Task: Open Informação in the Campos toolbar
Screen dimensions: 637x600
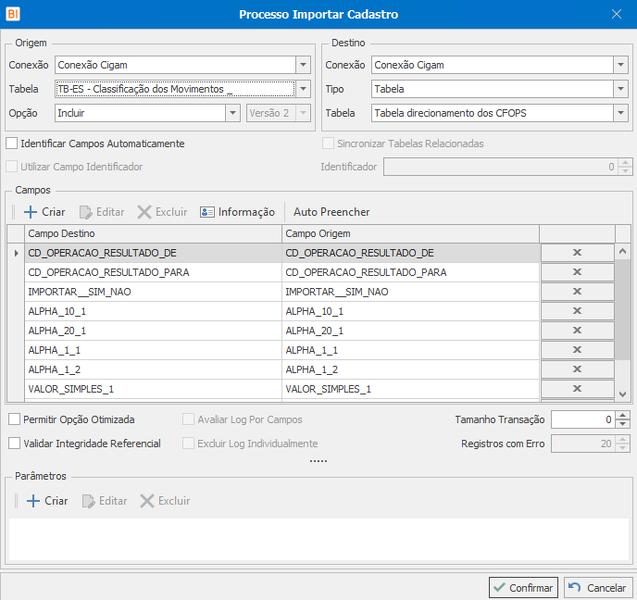Action: [237, 212]
